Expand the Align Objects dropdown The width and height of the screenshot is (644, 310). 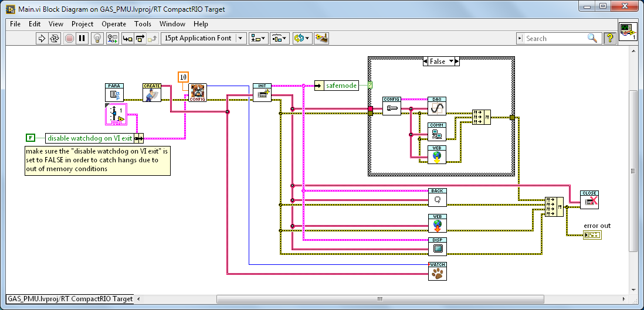tap(257, 38)
